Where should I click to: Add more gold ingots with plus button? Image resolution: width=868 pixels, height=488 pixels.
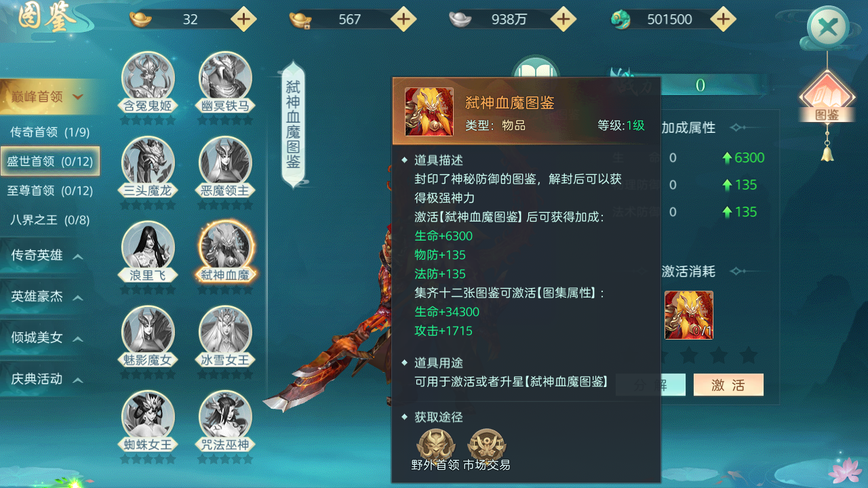[x=244, y=19]
